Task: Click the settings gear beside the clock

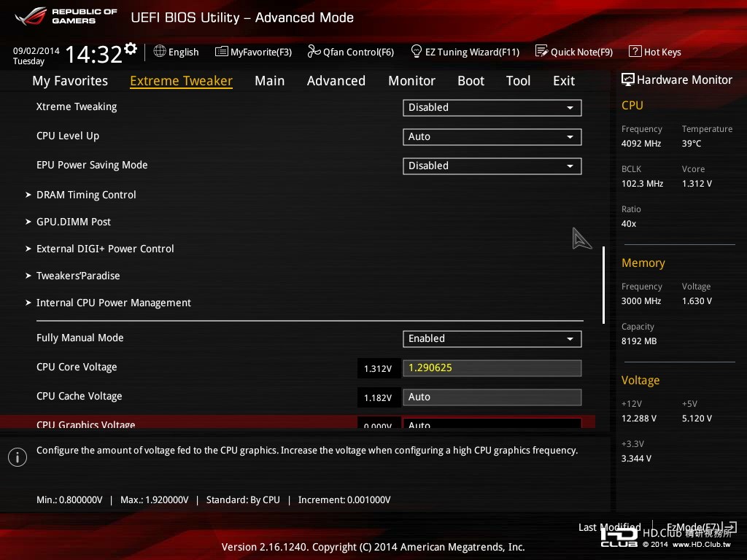Action: (131, 49)
